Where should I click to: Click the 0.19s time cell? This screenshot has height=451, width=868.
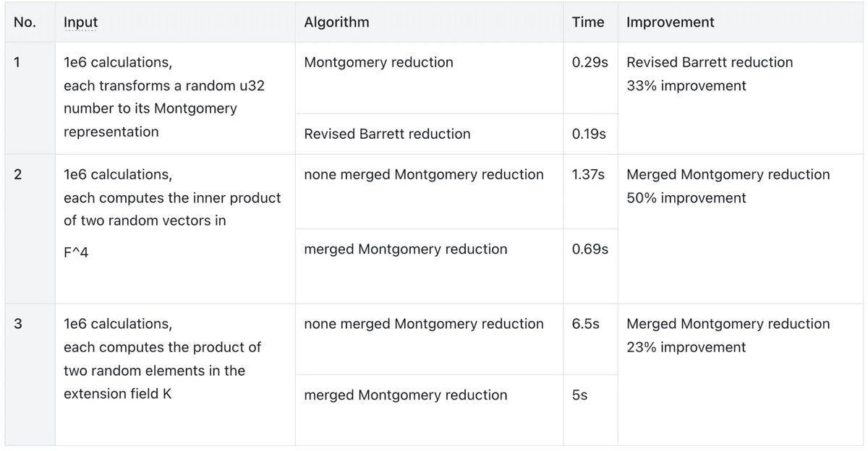click(x=590, y=134)
